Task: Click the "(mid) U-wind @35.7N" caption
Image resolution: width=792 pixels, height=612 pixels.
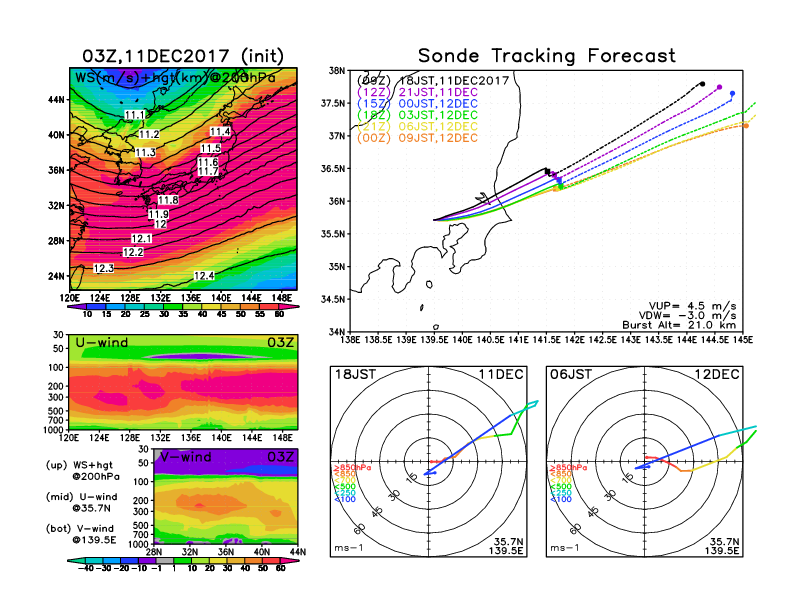Action: click(x=82, y=502)
